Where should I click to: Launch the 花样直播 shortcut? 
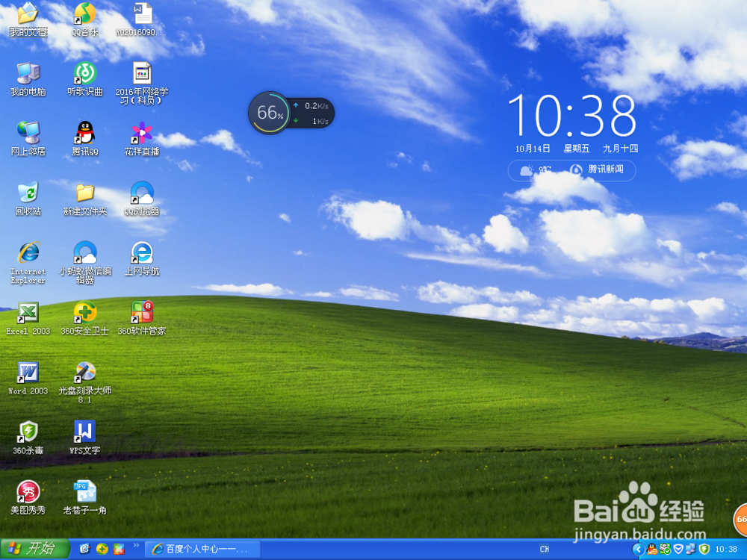[141, 139]
